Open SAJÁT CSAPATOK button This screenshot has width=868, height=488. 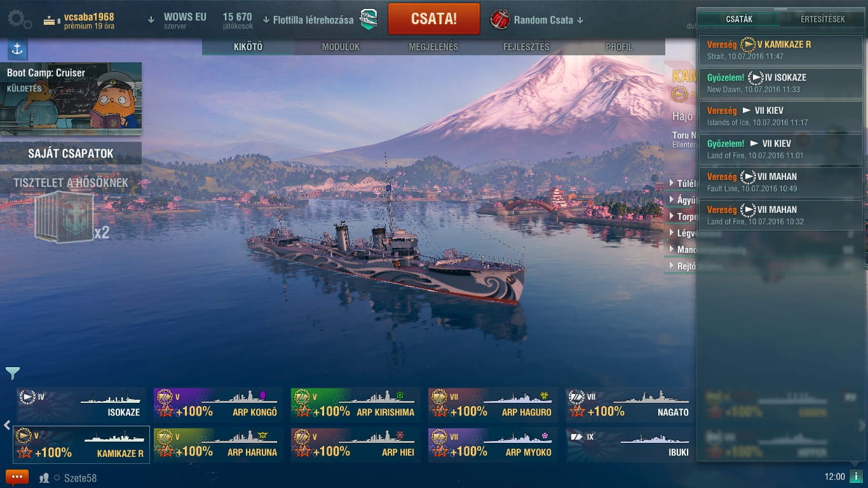point(71,154)
